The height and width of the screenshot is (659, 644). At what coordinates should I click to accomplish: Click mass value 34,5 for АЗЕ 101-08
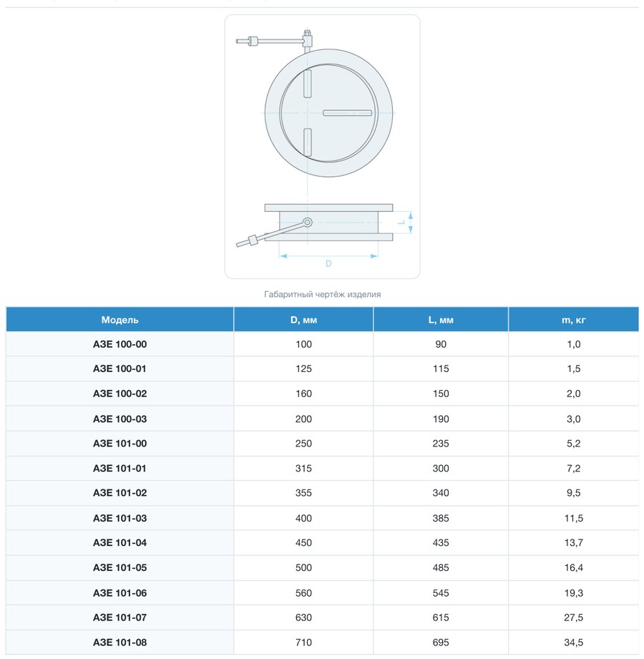click(x=573, y=643)
